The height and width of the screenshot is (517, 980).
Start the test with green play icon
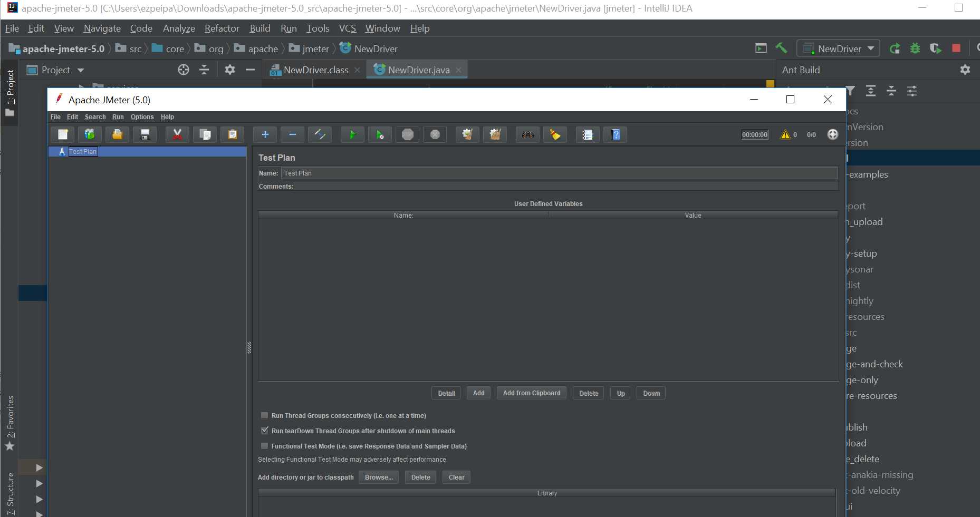[353, 134]
